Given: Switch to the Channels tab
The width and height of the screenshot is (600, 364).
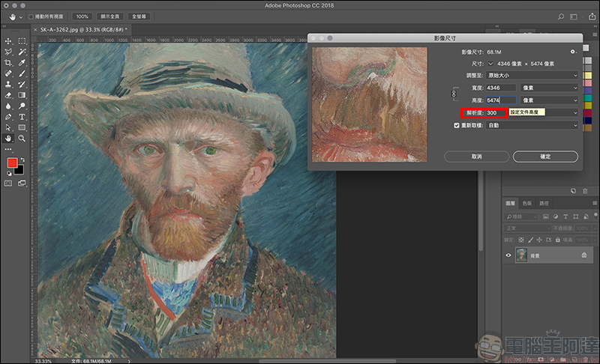Looking at the screenshot, I should pyautogui.click(x=527, y=203).
